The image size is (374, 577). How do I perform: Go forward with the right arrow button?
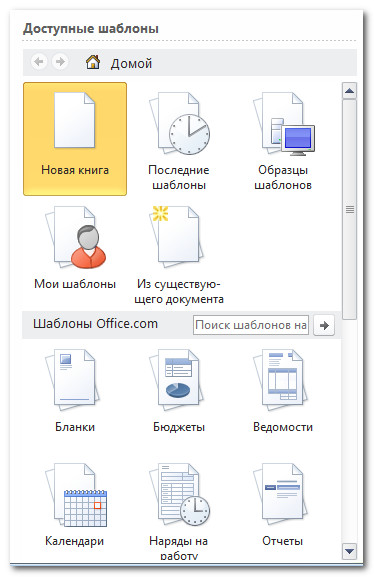[60, 61]
